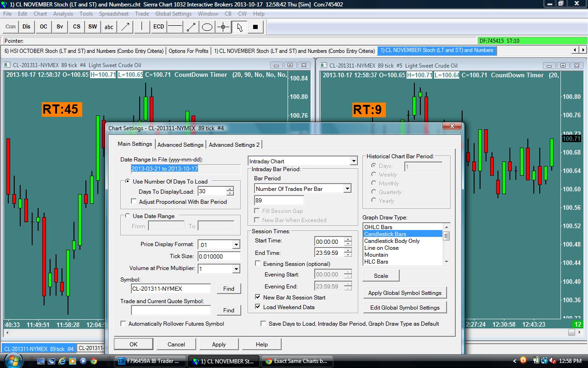Select the diagonal arrow drawing tool
The width and height of the screenshot is (588, 368).
125,27
